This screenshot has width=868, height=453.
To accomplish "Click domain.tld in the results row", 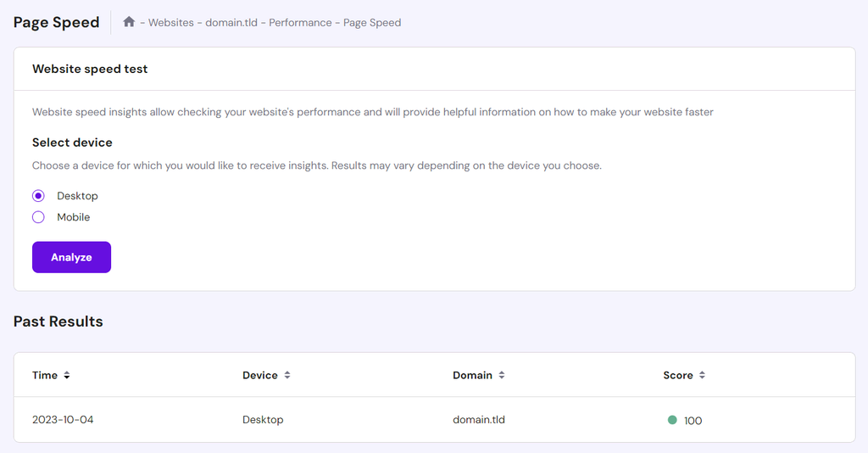I will [x=479, y=420].
